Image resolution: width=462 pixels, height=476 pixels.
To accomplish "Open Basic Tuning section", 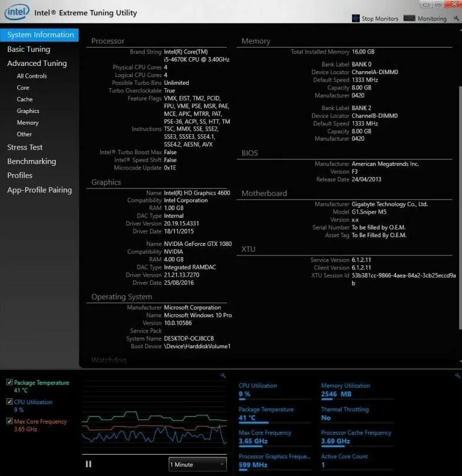I will tap(29, 49).
